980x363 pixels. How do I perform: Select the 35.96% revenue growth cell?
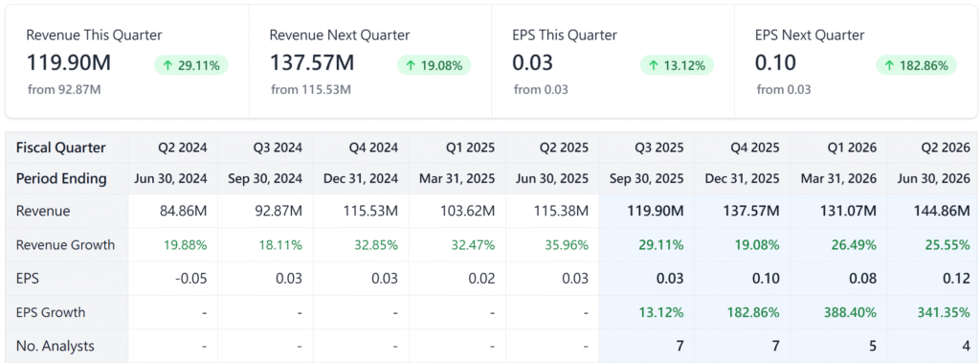point(552,244)
